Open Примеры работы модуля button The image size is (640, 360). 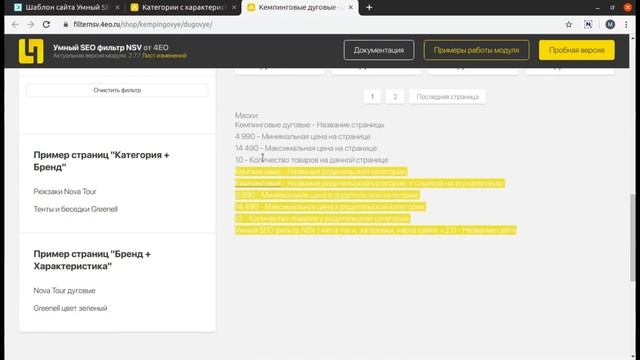[x=476, y=50]
